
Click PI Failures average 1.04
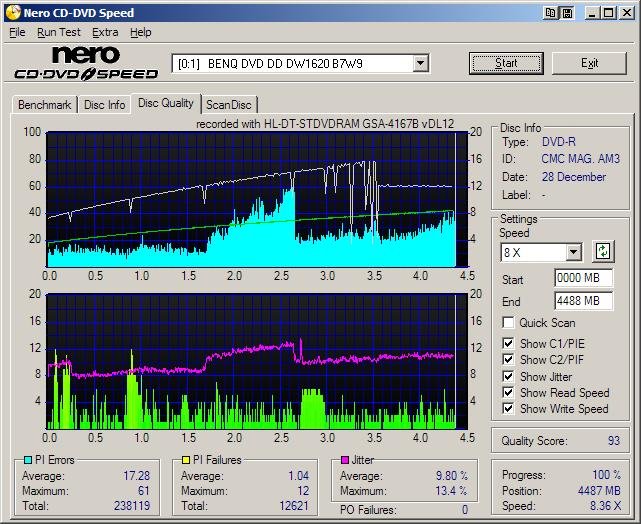[x=298, y=476]
